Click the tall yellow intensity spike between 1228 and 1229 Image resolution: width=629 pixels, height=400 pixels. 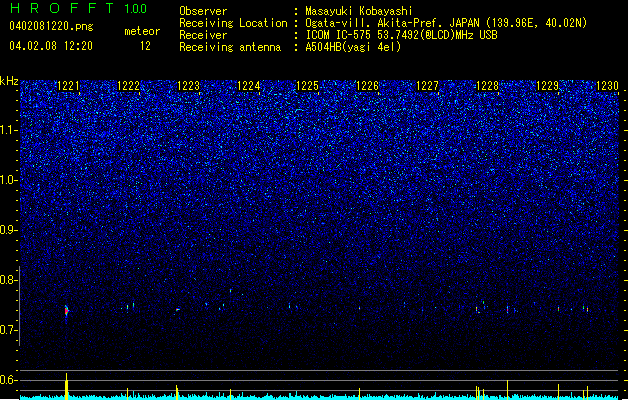tap(507, 390)
